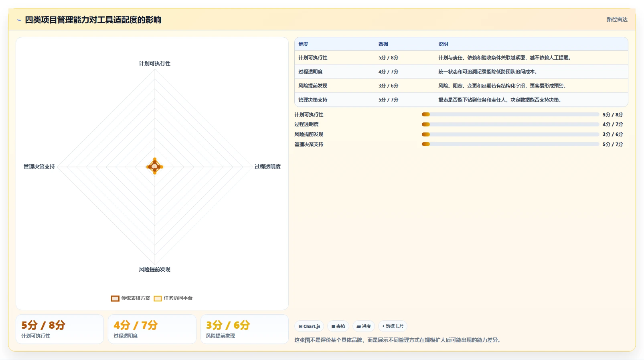Click the 说明 column header
Screen dimensions: 644x360
[443, 44]
